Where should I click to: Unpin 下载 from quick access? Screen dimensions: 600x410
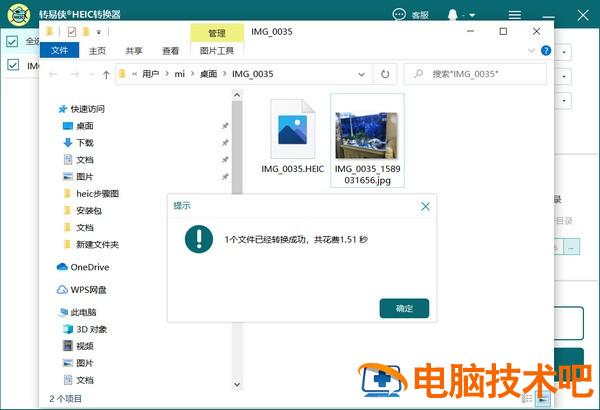225,142
